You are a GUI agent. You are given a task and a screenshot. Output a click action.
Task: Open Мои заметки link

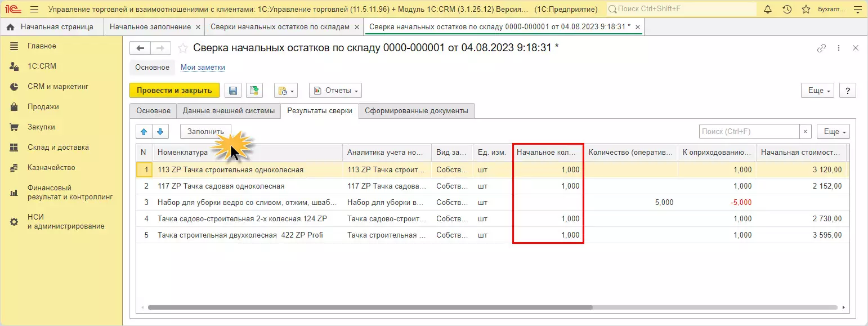[x=203, y=68]
